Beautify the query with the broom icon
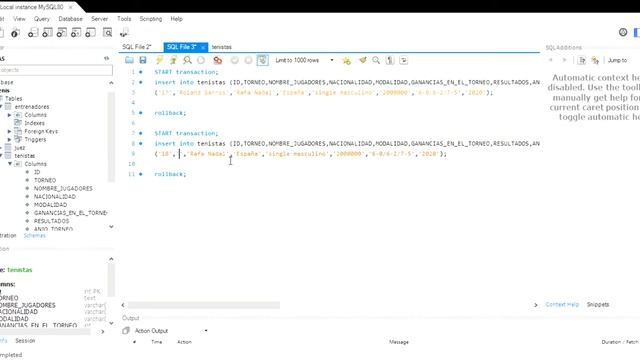Viewport: 640px width, 360px height. (362, 60)
